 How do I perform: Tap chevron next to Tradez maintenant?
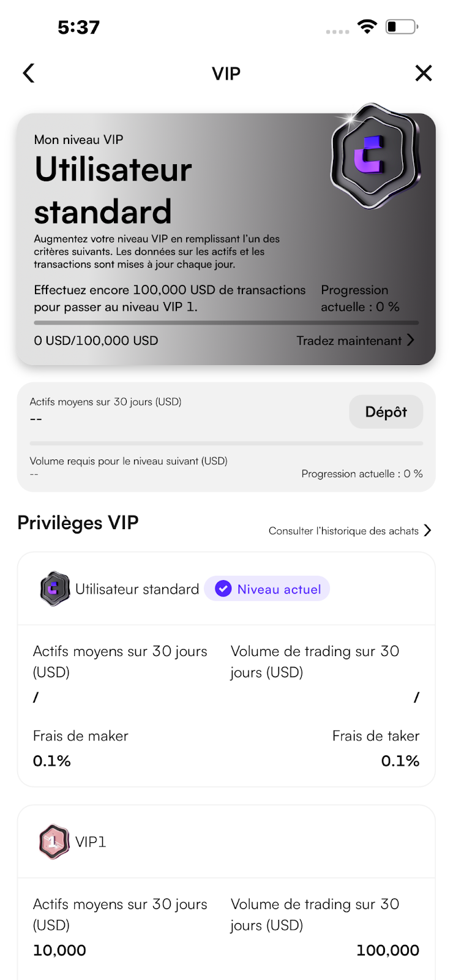click(411, 340)
